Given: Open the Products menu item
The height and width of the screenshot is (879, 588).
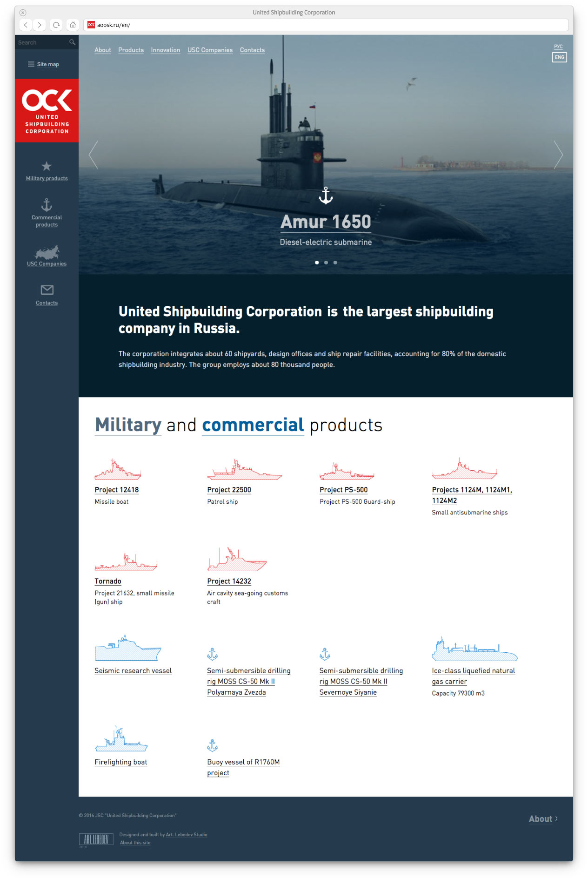Looking at the screenshot, I should coord(131,50).
